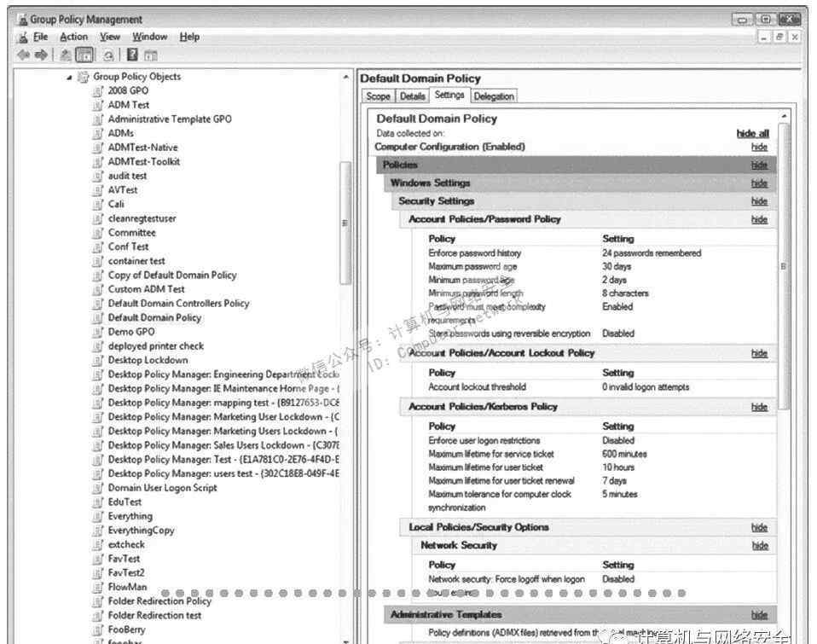Click the GPO icon beside Everything
Image resolution: width=817 pixels, height=644 pixels.
point(97,516)
